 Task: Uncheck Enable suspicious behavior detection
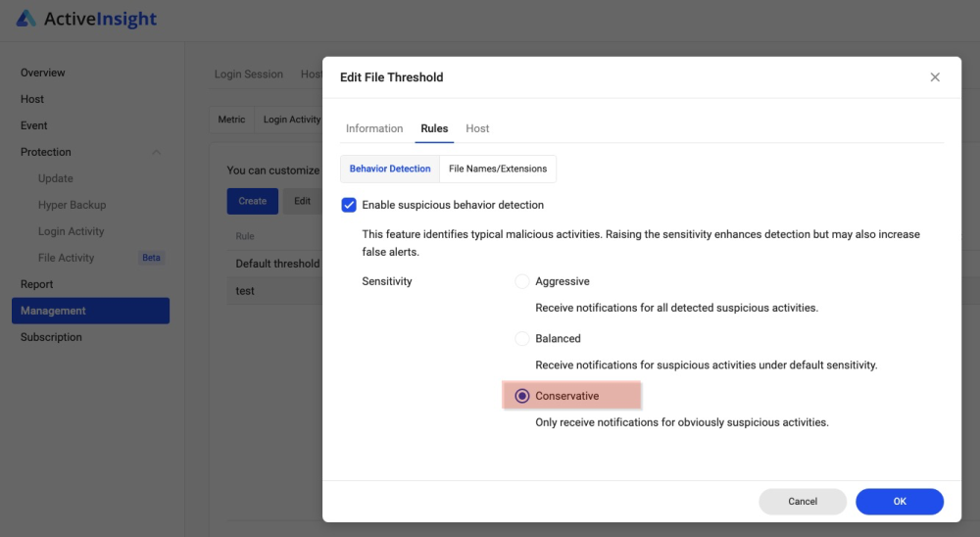pyautogui.click(x=349, y=205)
